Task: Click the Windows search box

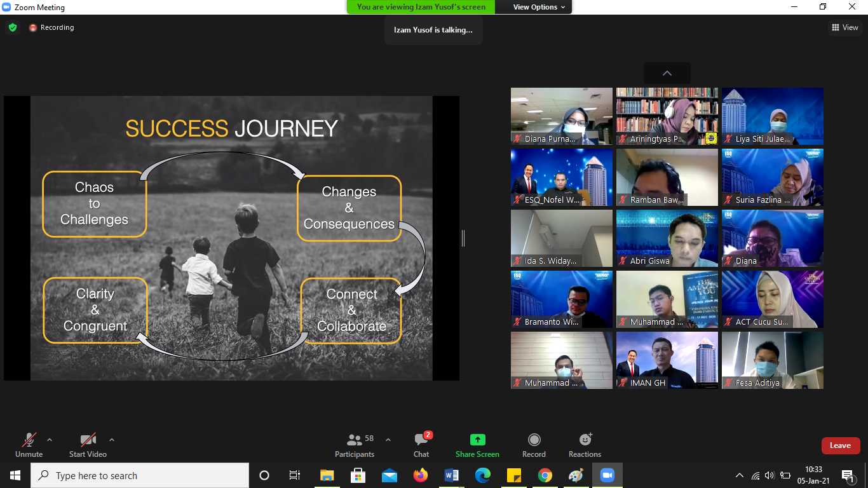Action: pos(140,475)
